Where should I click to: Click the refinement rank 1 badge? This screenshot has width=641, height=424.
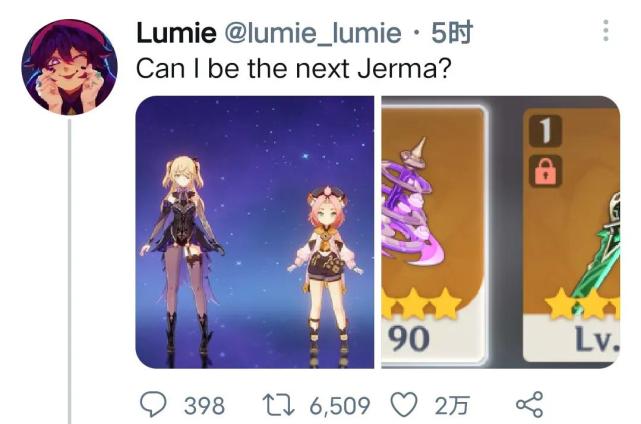[x=545, y=131]
